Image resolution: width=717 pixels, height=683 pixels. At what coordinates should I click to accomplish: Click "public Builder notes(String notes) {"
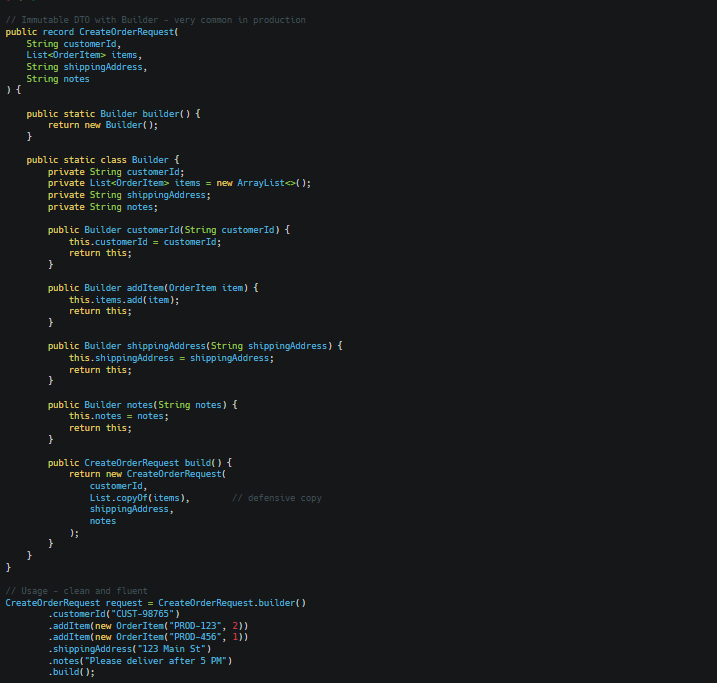click(x=143, y=405)
